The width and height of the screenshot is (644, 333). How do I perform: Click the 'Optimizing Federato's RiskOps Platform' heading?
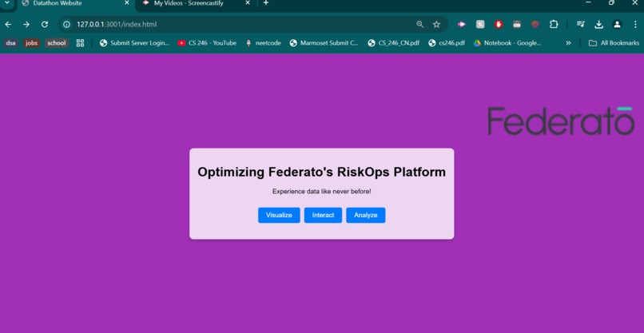(321, 172)
